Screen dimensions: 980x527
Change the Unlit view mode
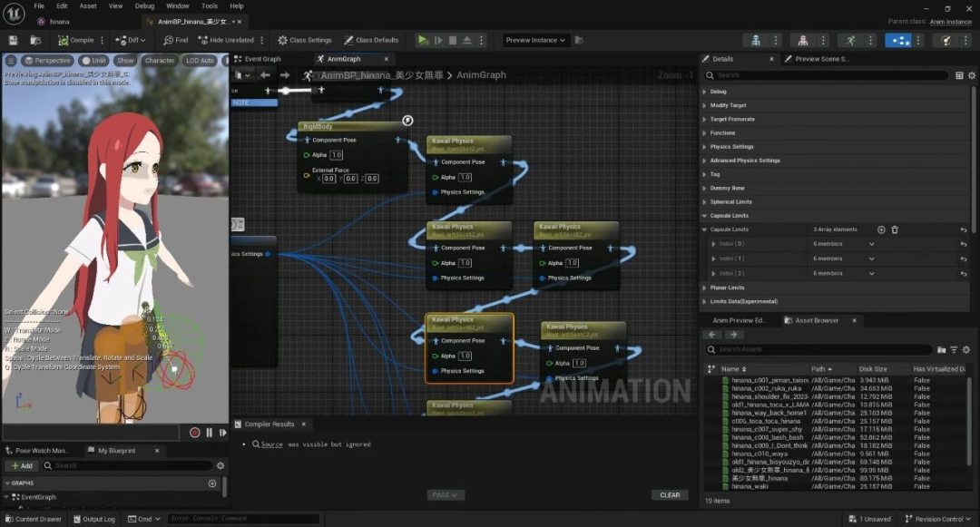(93, 61)
